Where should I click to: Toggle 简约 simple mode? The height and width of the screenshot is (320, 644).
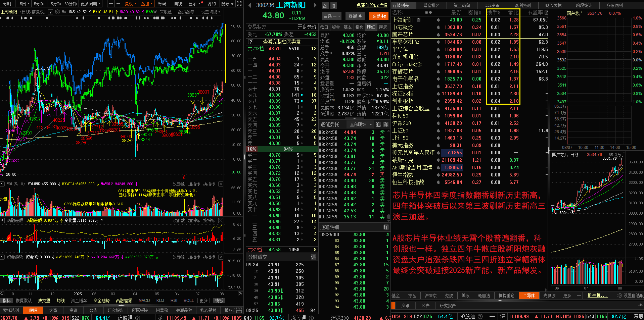point(212,4)
